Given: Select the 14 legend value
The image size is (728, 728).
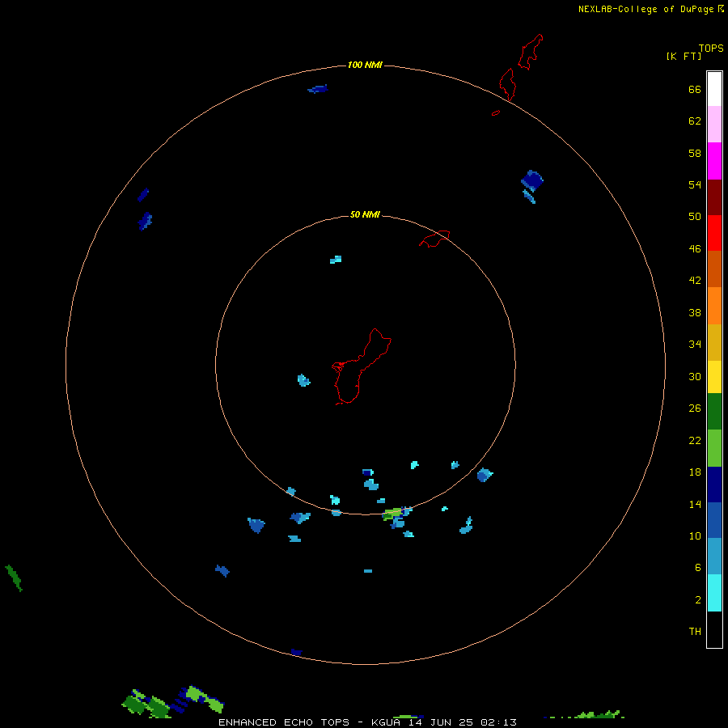Looking at the screenshot, I should 695,505.
